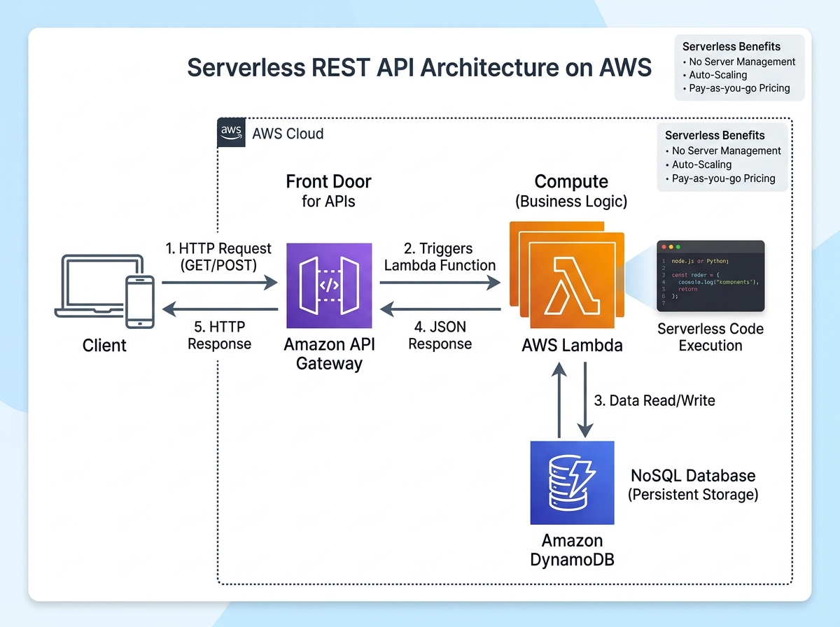This screenshot has height=627, width=840.
Task: Select the Amazon API Gateway purple icon
Action: 329,286
